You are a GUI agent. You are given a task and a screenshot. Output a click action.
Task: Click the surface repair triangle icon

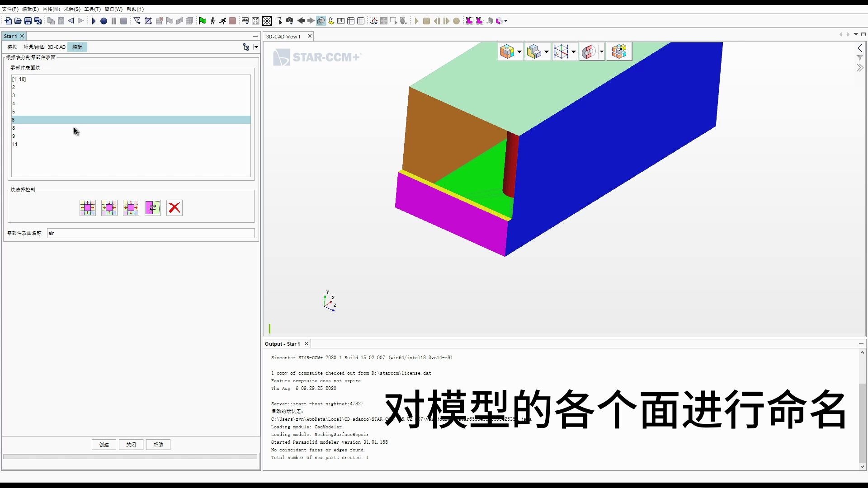tap(137, 21)
